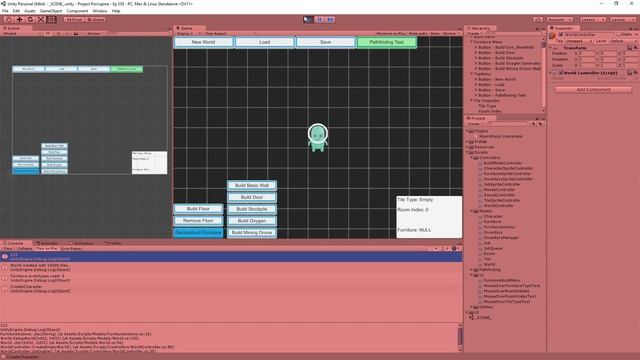Select the 123 log entry icon
The image size is (640, 360).
pos(5,257)
